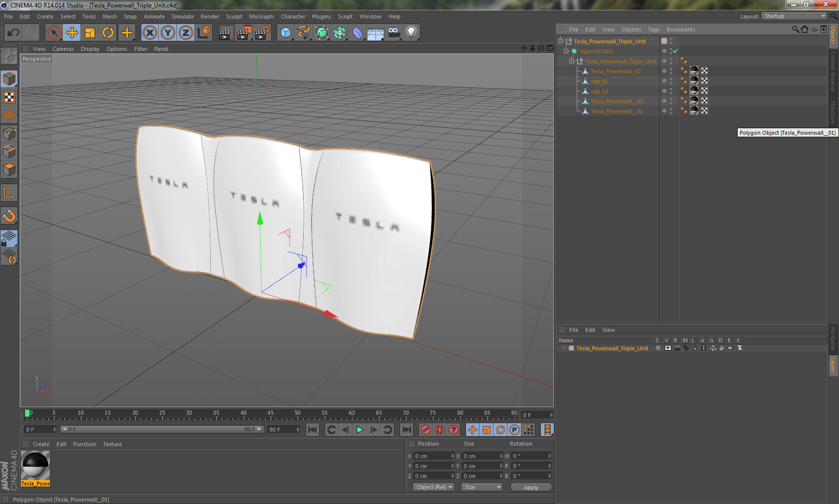
Task: Toggle the coordinate system icon
Action: (204, 33)
